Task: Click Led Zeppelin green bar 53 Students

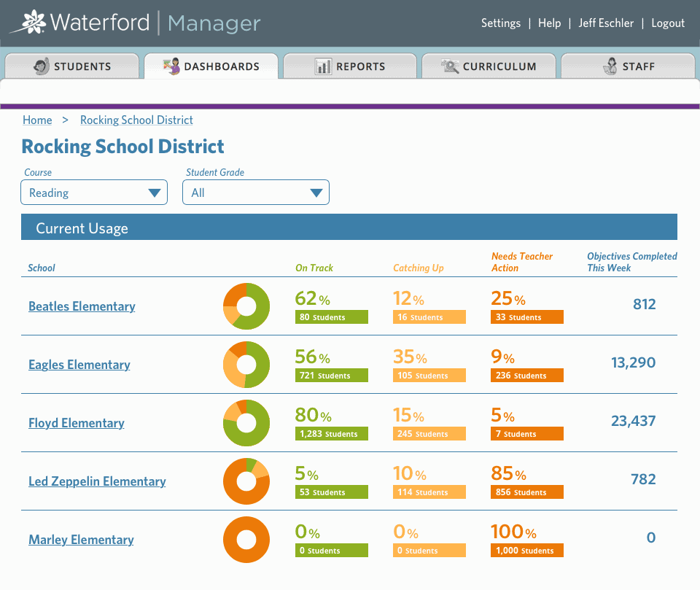Action: (x=332, y=492)
